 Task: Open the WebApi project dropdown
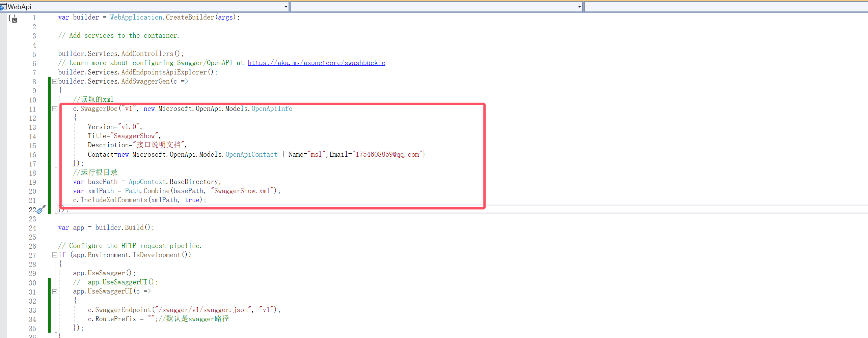286,7
